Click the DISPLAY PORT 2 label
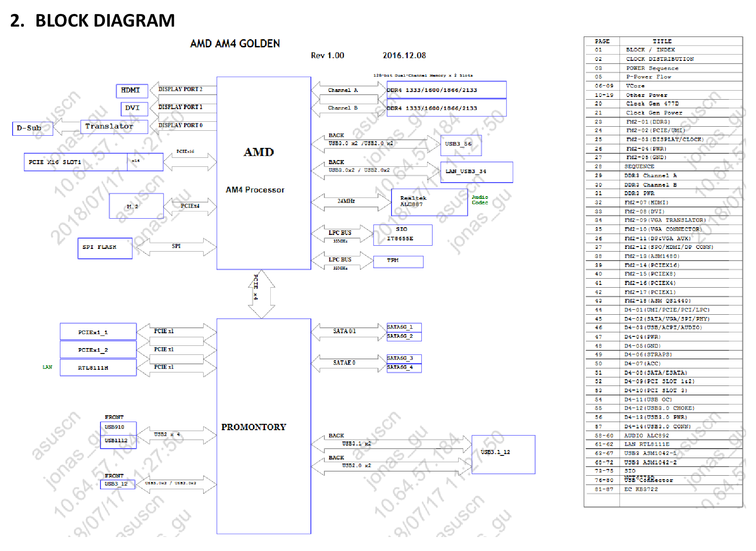Viewport: 756px width, 551px height. [x=180, y=89]
